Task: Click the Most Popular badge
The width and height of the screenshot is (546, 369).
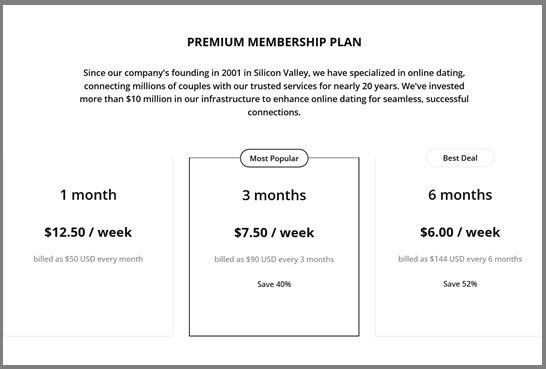Action: pyautogui.click(x=274, y=158)
